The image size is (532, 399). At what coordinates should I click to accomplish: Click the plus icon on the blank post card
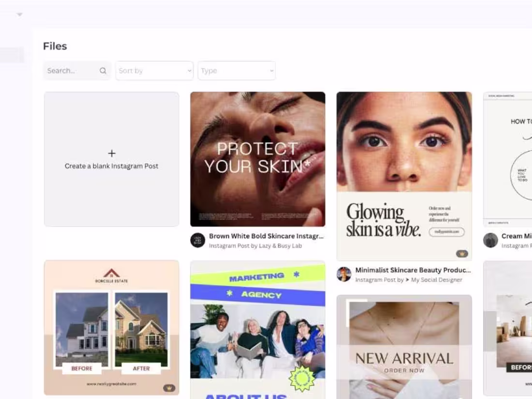(112, 153)
